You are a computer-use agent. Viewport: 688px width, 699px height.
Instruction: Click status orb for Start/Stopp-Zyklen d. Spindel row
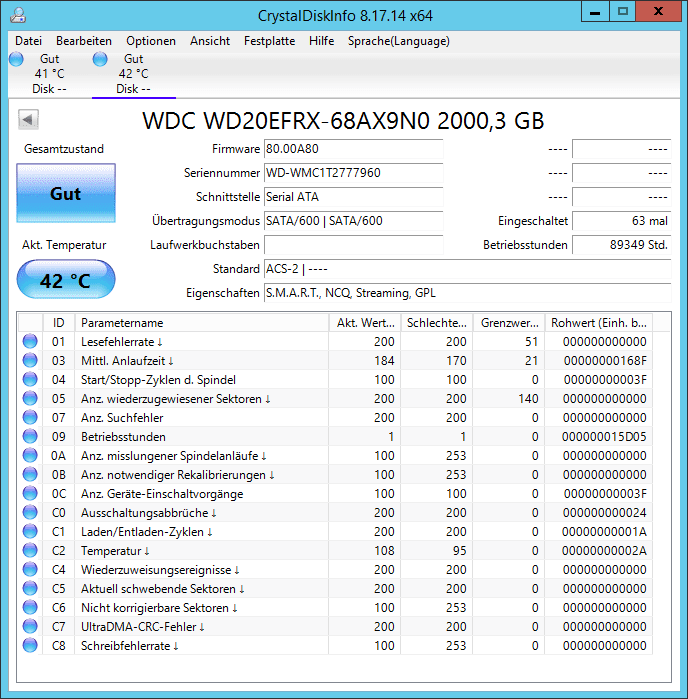point(30,379)
